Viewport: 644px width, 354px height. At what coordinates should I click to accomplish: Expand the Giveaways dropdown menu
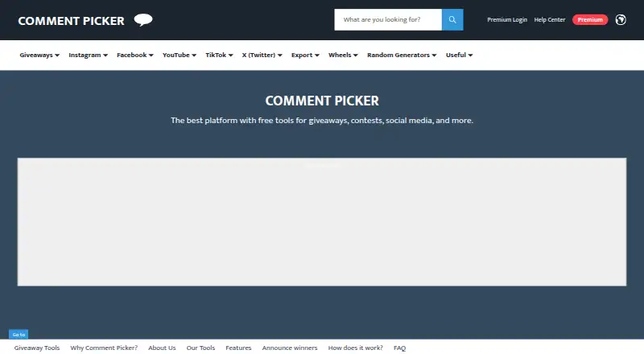(x=39, y=55)
